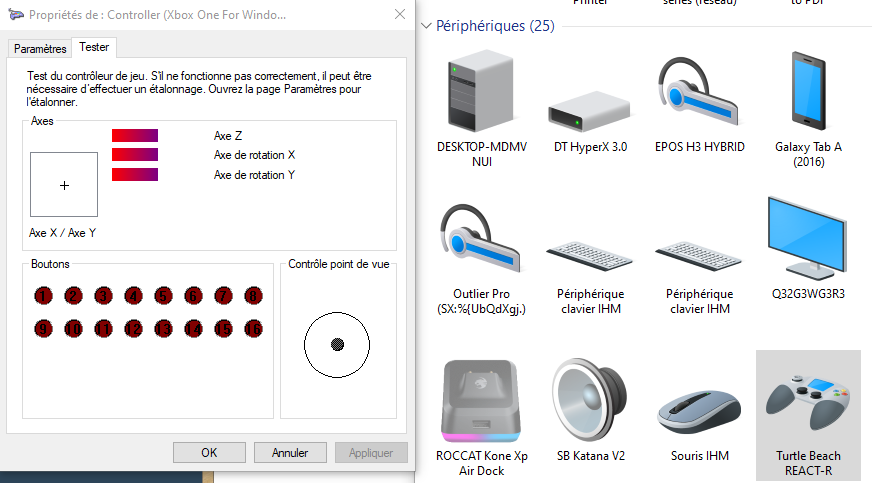
Task: Click button indicator 2 in Boutons
Action: (73, 296)
